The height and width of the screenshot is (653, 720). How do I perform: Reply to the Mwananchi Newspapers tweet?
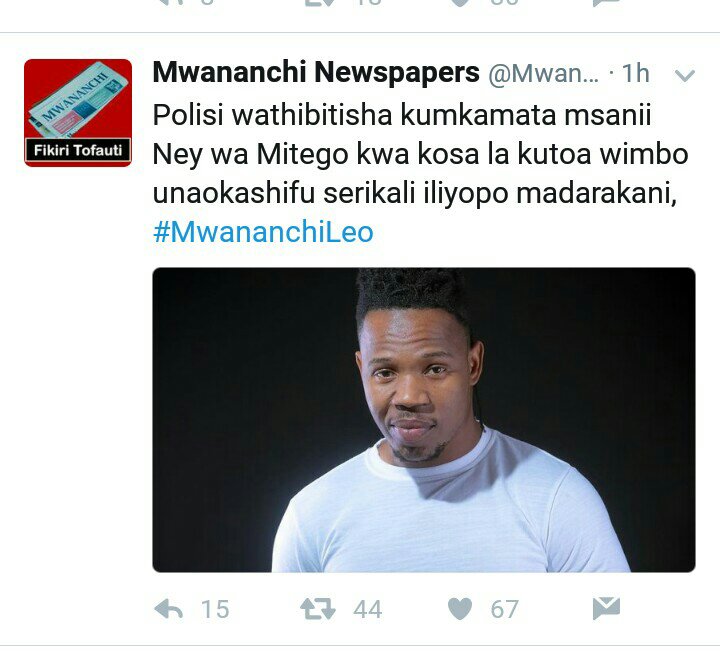point(169,609)
